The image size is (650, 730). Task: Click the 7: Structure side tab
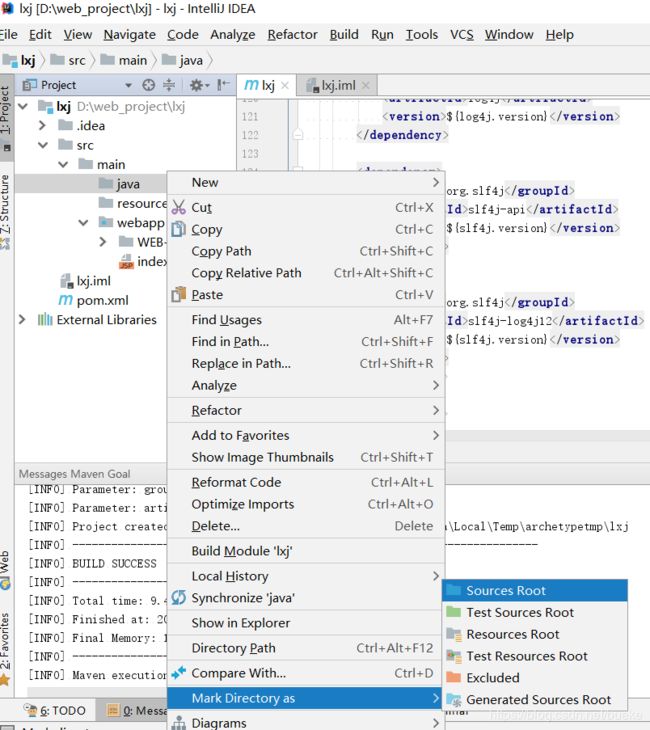coord(5,210)
